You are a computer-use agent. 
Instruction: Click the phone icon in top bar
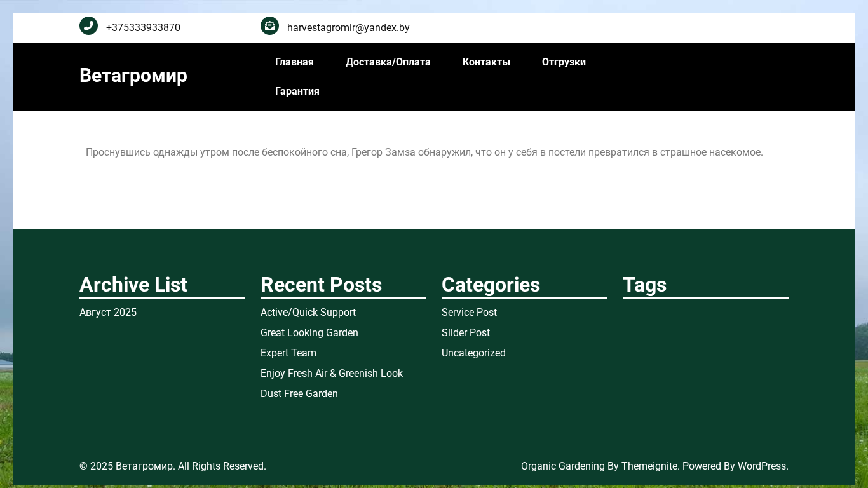tap(88, 26)
